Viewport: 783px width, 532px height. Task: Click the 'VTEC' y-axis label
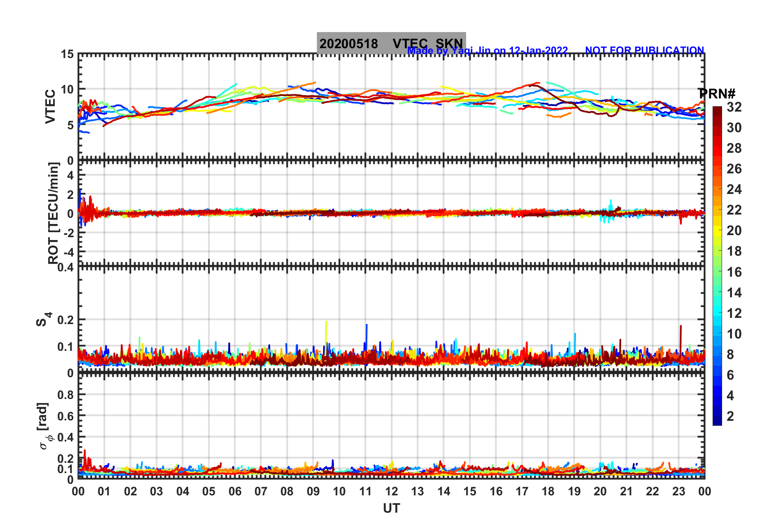pyautogui.click(x=50, y=107)
